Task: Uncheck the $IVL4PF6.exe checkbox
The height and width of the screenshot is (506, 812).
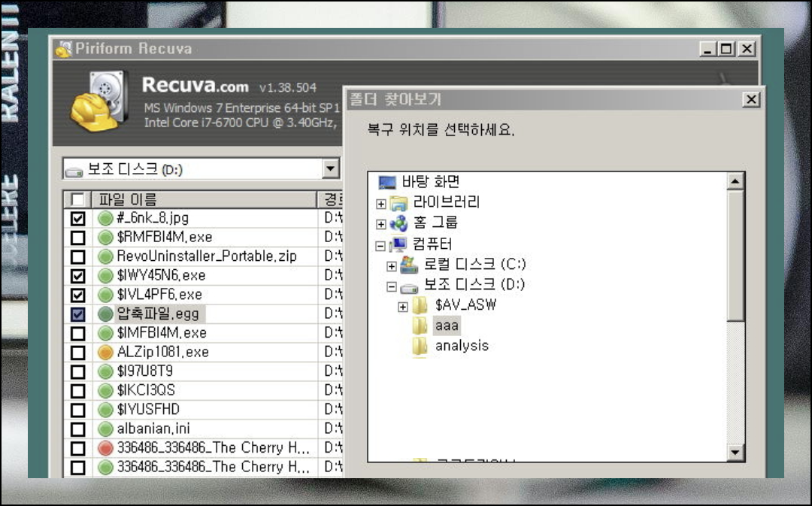Action: tap(77, 295)
